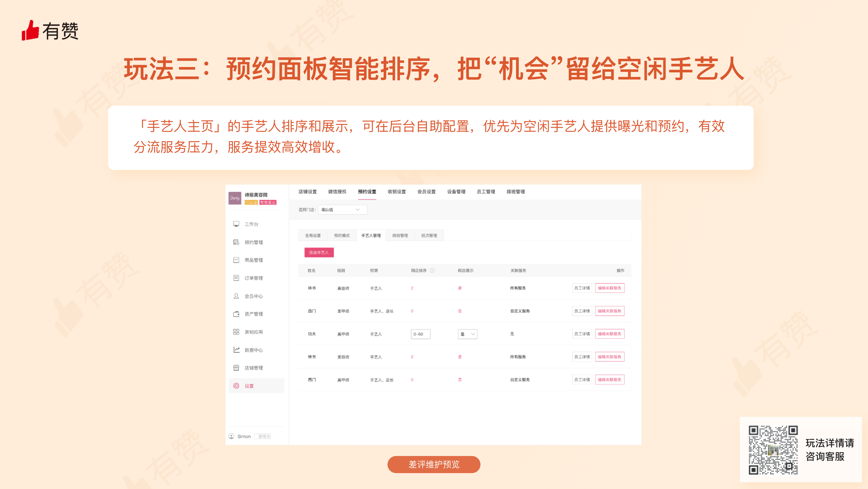Select the 手艺人管理 sub-tab
The image size is (868, 489).
point(371,235)
